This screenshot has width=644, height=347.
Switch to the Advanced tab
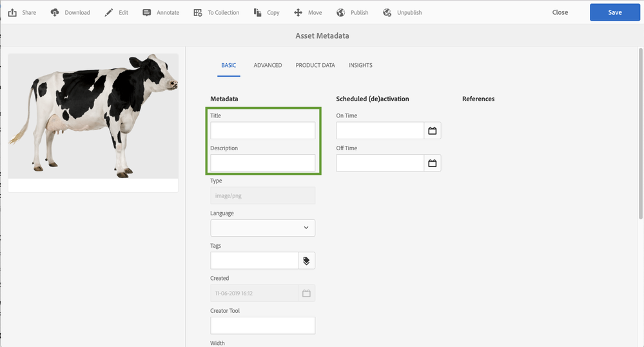click(268, 65)
